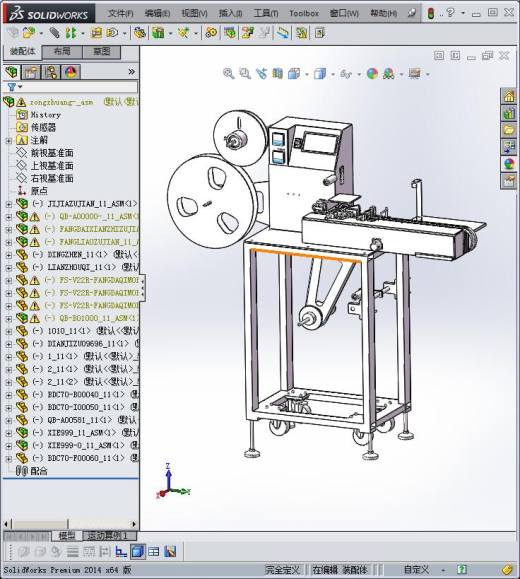The height and width of the screenshot is (579, 520).
Task: Click the Mate paperclip icon
Action: point(54,33)
